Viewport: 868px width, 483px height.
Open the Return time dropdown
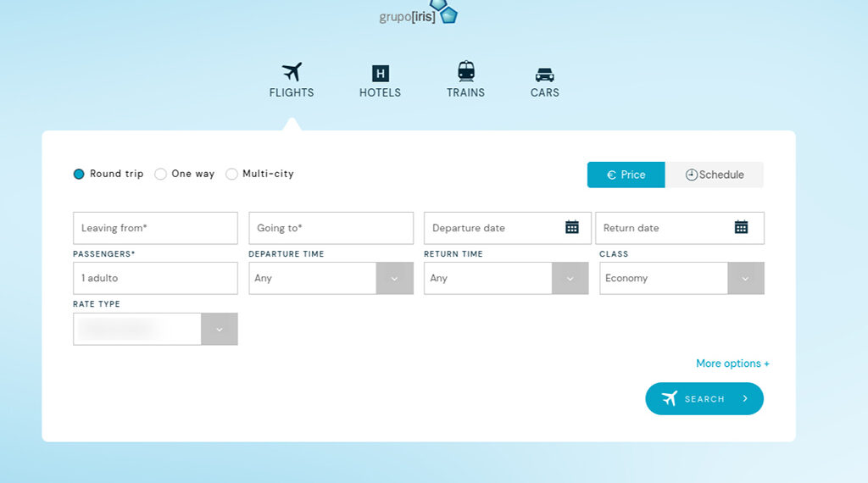(506, 278)
